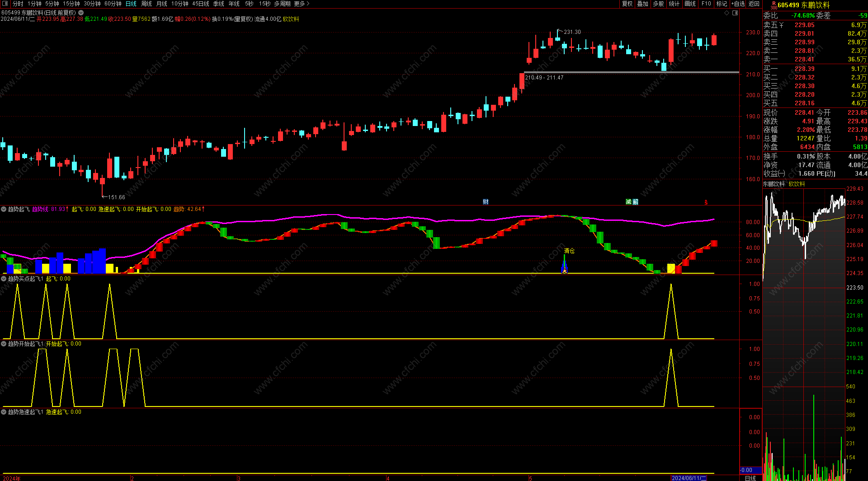Click the 软饮料 sector link in the mini chart header
This screenshot has height=481, width=868.
797,184
